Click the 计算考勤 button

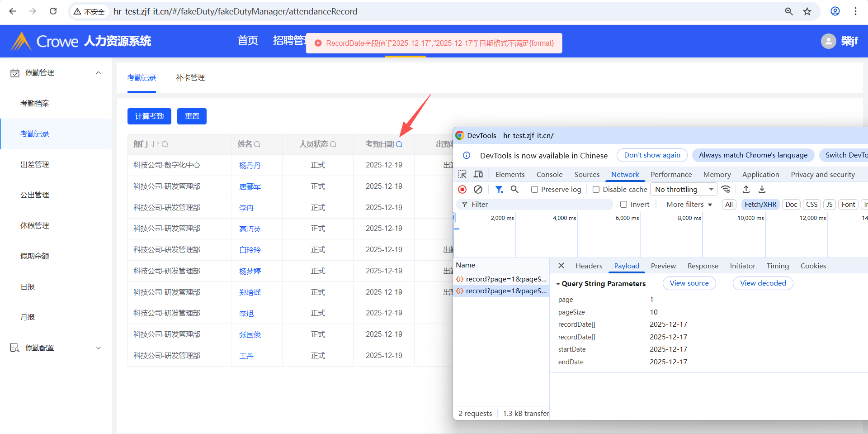(149, 116)
